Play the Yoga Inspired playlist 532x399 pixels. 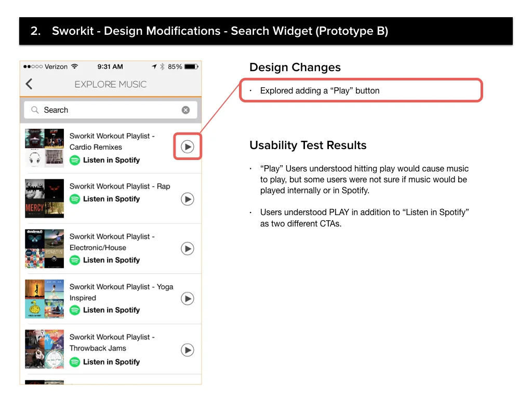[x=187, y=299]
